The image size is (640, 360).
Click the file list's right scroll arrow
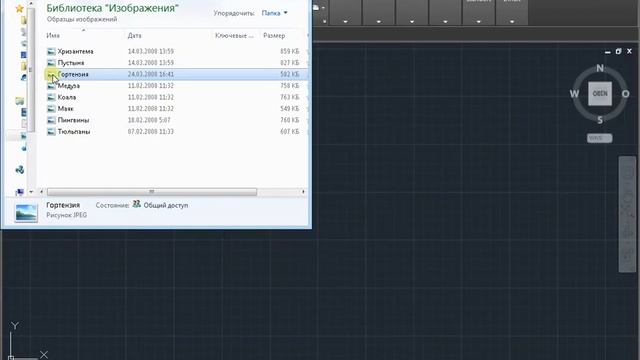pyautogui.click(x=303, y=191)
